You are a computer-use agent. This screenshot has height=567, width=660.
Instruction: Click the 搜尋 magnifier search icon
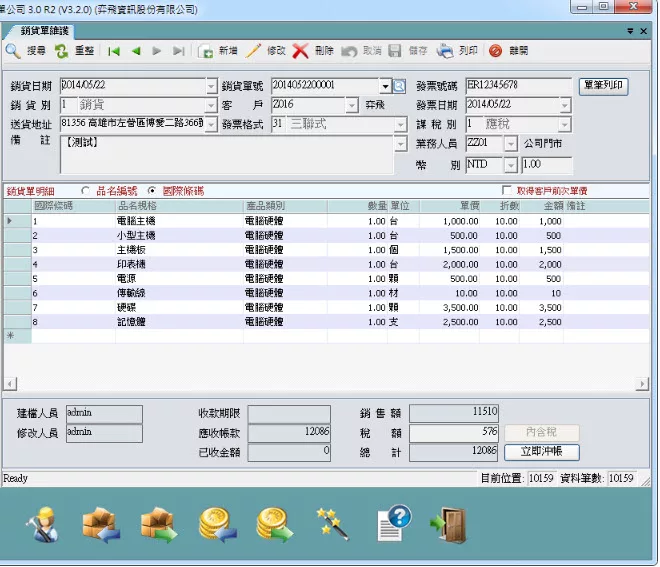tap(13, 50)
